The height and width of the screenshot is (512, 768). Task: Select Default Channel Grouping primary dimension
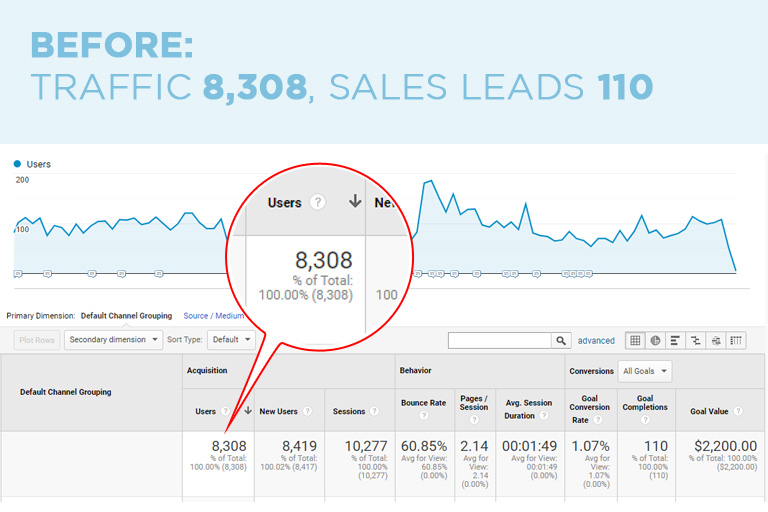coord(126,316)
